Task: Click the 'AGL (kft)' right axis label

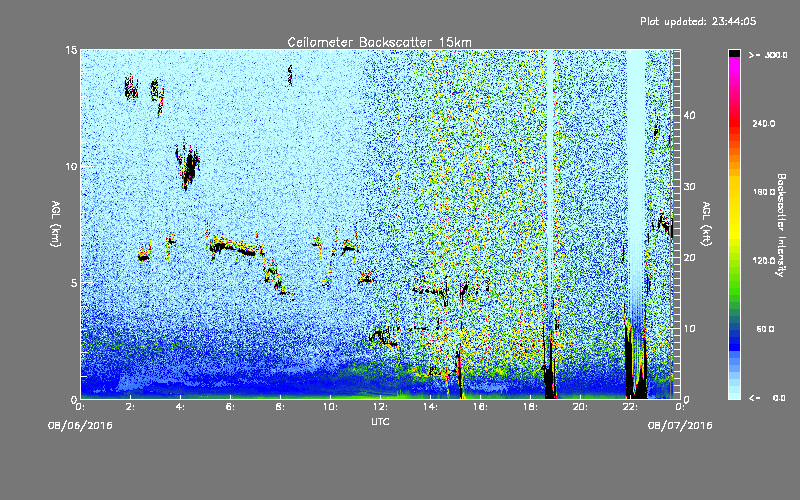Action: (x=706, y=223)
